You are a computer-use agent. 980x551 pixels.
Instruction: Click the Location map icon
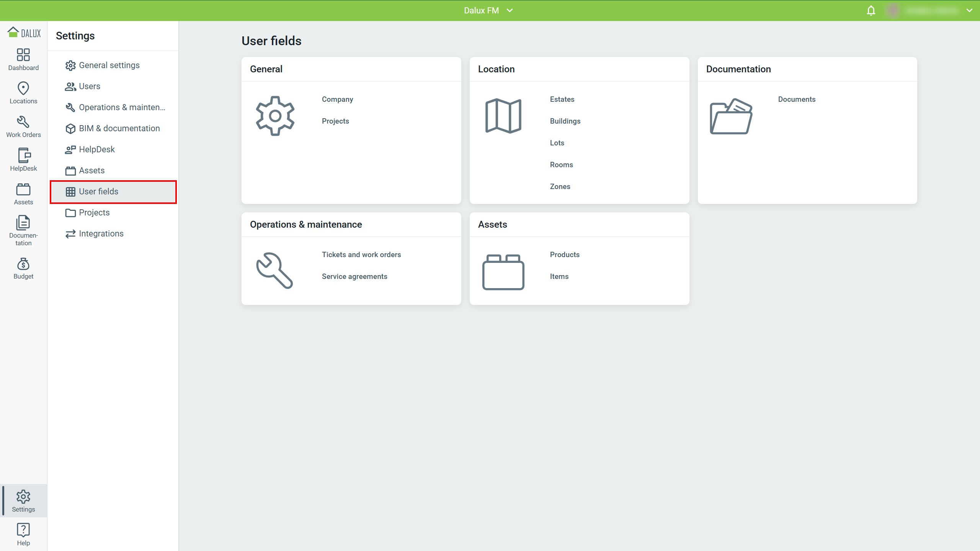pos(503,116)
